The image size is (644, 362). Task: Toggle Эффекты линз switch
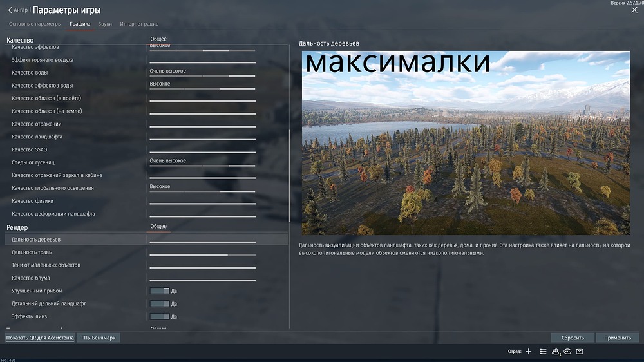[159, 316]
